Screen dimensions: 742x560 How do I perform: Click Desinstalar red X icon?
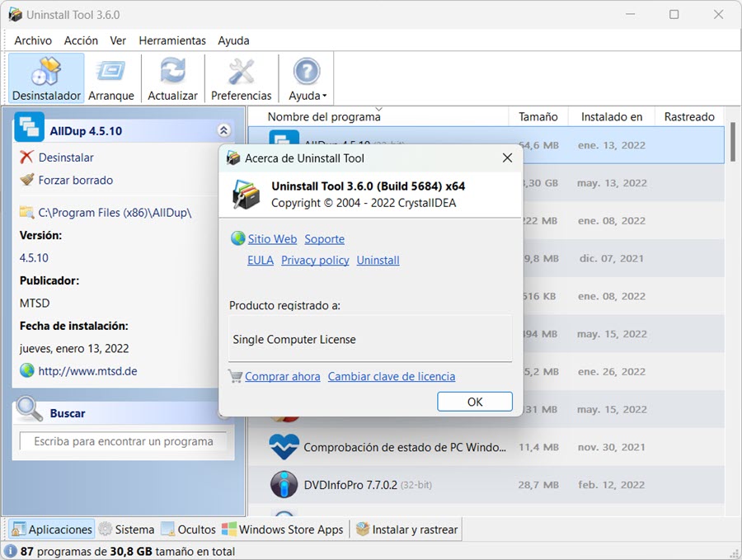coord(26,157)
